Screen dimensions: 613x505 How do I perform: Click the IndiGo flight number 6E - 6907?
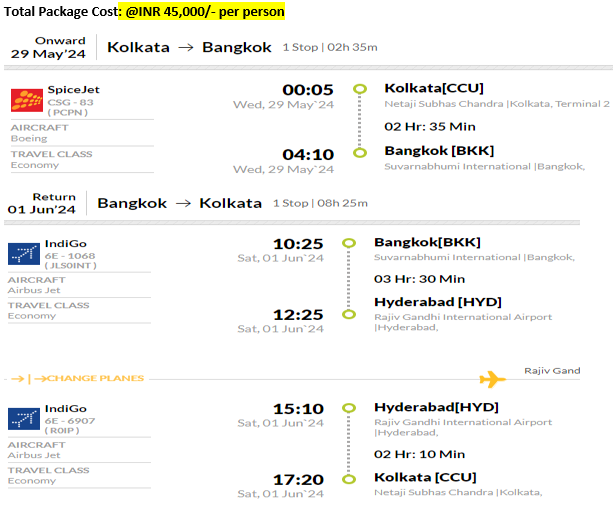click(x=70, y=421)
